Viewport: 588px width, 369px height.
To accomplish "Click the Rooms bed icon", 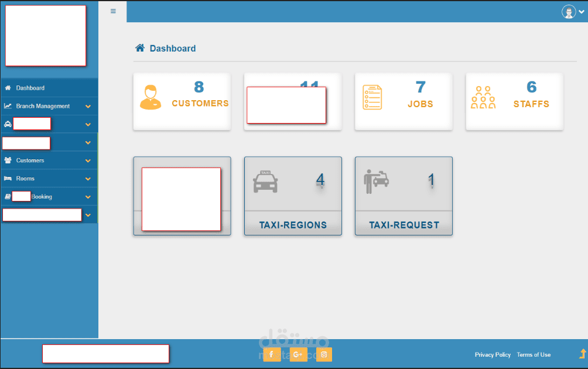I will pyautogui.click(x=8, y=179).
